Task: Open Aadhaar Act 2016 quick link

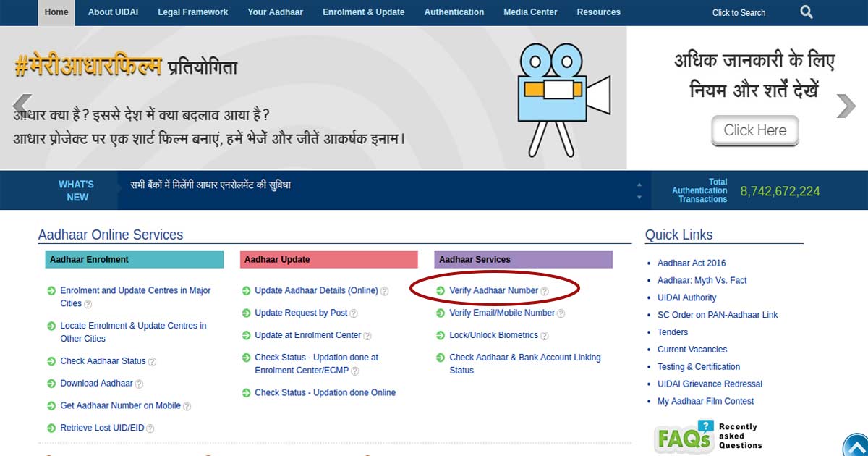Action: 691,263
